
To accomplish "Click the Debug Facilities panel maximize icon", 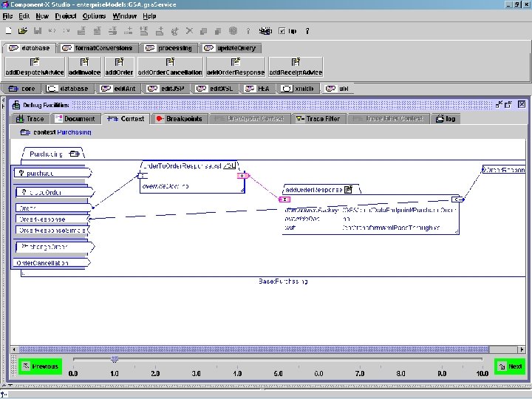I will [508, 104].
